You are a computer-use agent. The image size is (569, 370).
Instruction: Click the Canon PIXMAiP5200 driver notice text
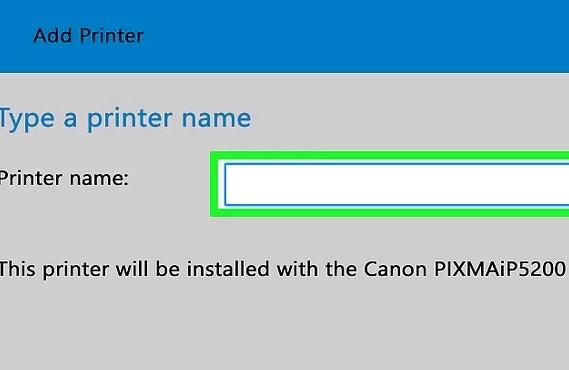[283, 269]
